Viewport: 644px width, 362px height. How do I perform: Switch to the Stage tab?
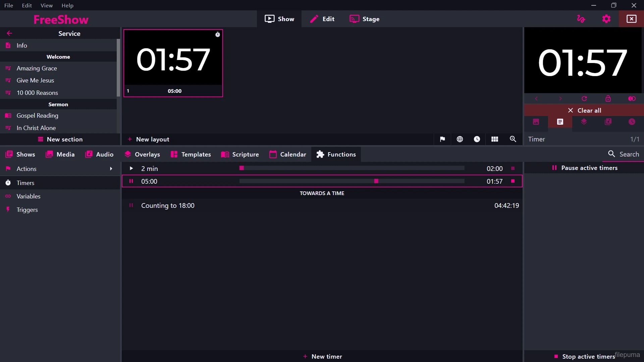click(x=364, y=19)
